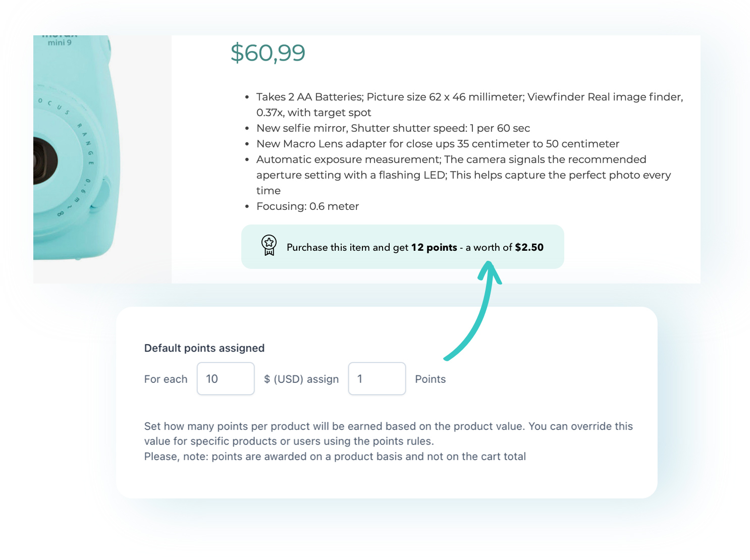
Task: Click the $2.50 points worth value
Action: [529, 247]
